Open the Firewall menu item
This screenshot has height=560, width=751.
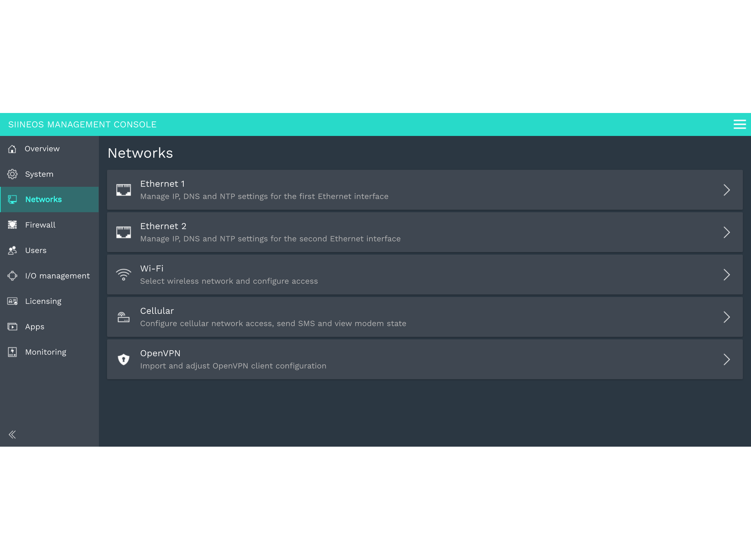49,225
